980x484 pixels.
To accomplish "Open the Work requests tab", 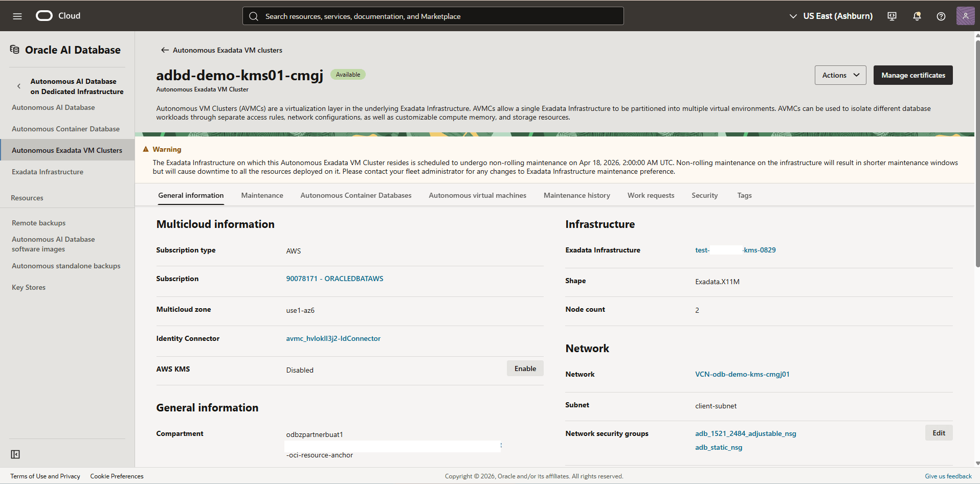I will pyautogui.click(x=651, y=195).
